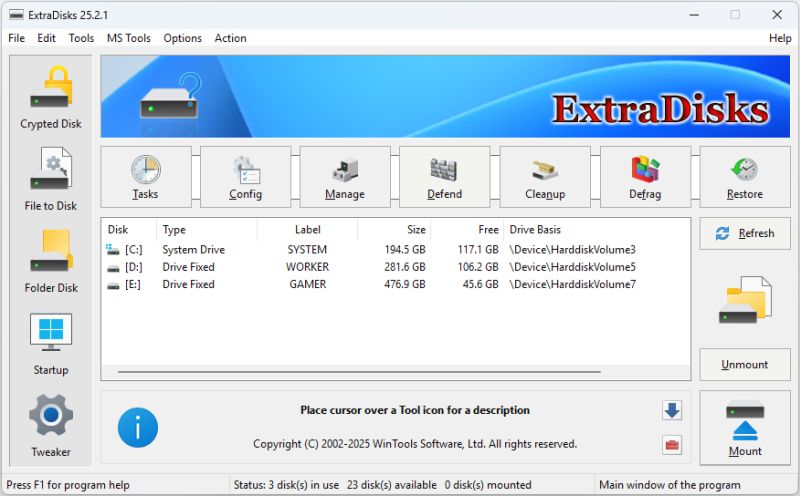Open the Options menu

[x=183, y=38]
